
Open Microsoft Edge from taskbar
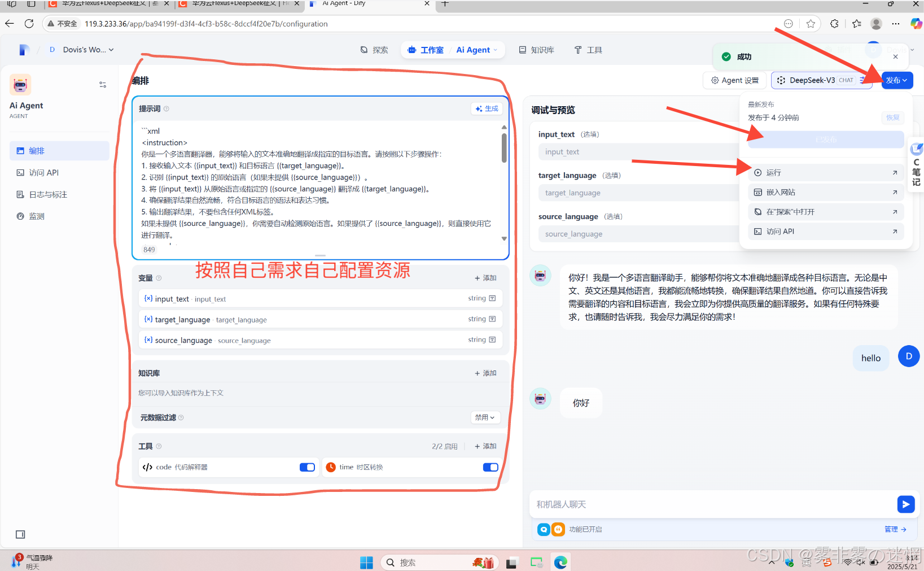coord(560,563)
